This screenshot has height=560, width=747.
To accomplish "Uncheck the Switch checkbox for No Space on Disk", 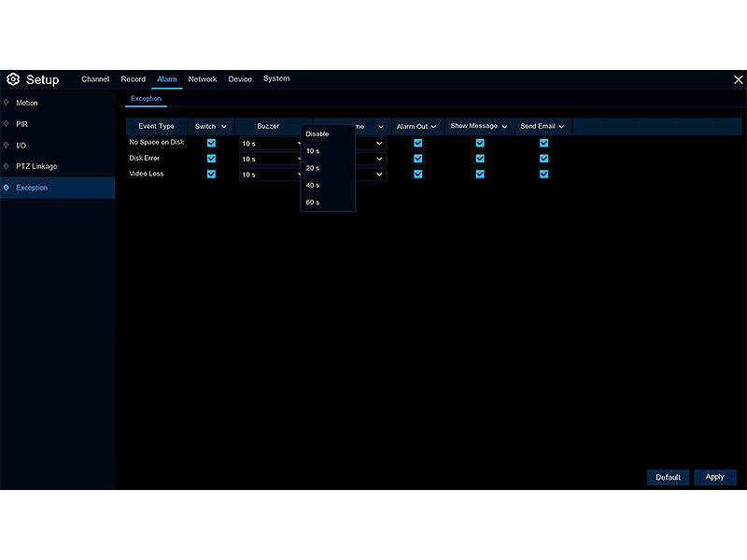I will (x=211, y=143).
